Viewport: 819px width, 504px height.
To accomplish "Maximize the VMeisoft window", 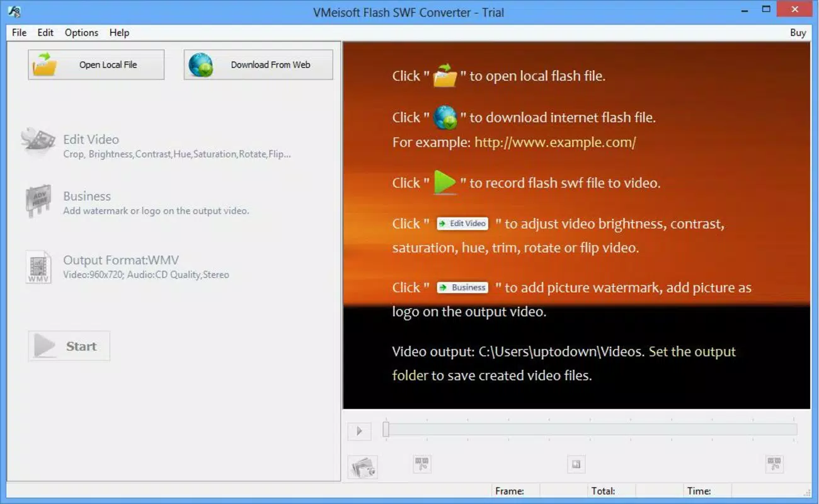I will tap(766, 9).
